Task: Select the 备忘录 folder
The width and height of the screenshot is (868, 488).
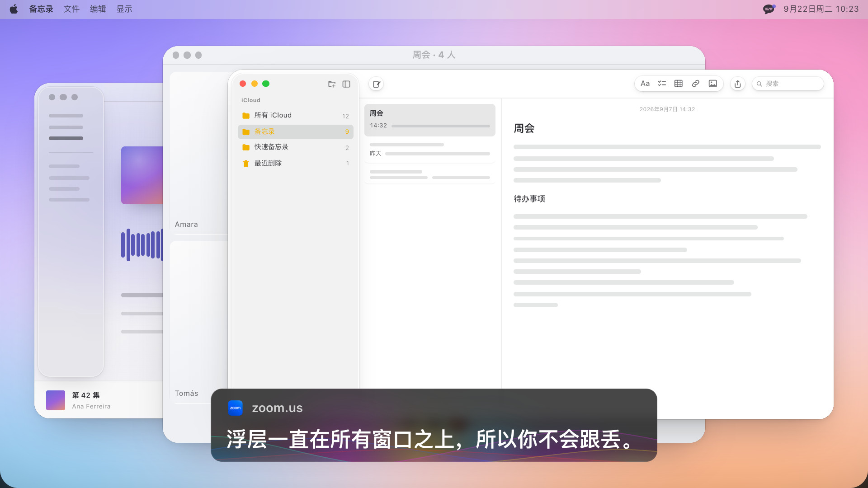Action: pos(296,132)
